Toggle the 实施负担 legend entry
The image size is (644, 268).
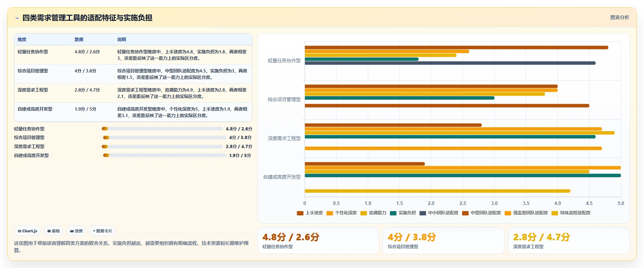pyautogui.click(x=403, y=213)
